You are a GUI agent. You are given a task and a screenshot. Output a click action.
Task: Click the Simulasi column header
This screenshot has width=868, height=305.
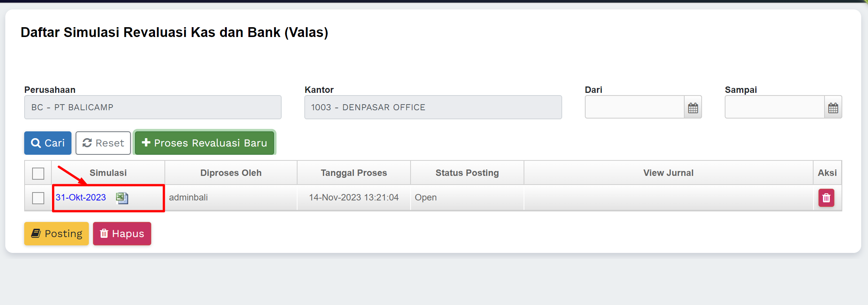(108, 173)
